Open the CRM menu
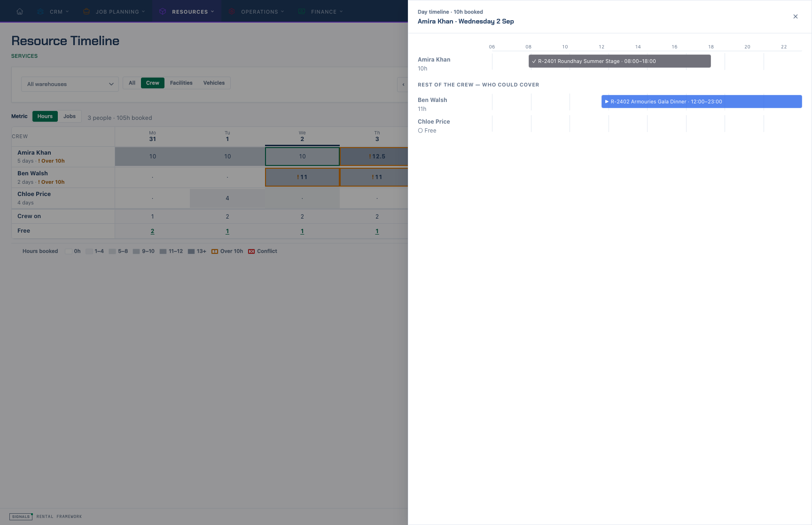This screenshot has height=525, width=812. [53, 11]
